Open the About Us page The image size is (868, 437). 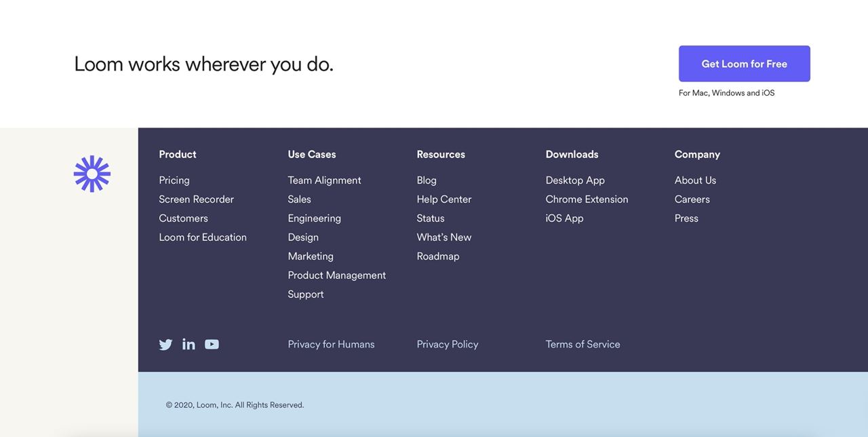coord(695,180)
